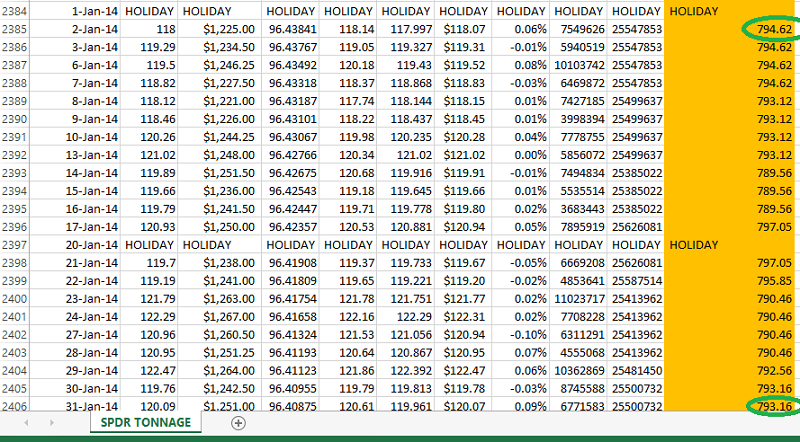The height and width of the screenshot is (442, 800).
Task: Select row header 2397
Action: (x=14, y=245)
